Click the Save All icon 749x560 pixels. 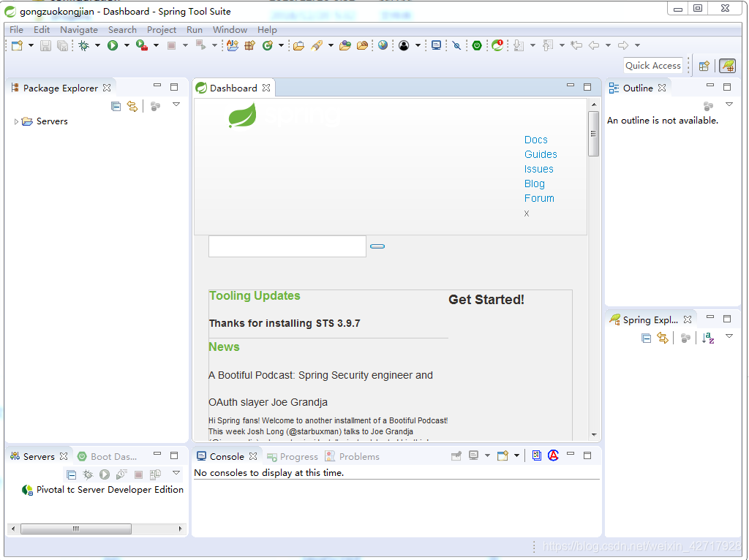pyautogui.click(x=62, y=45)
